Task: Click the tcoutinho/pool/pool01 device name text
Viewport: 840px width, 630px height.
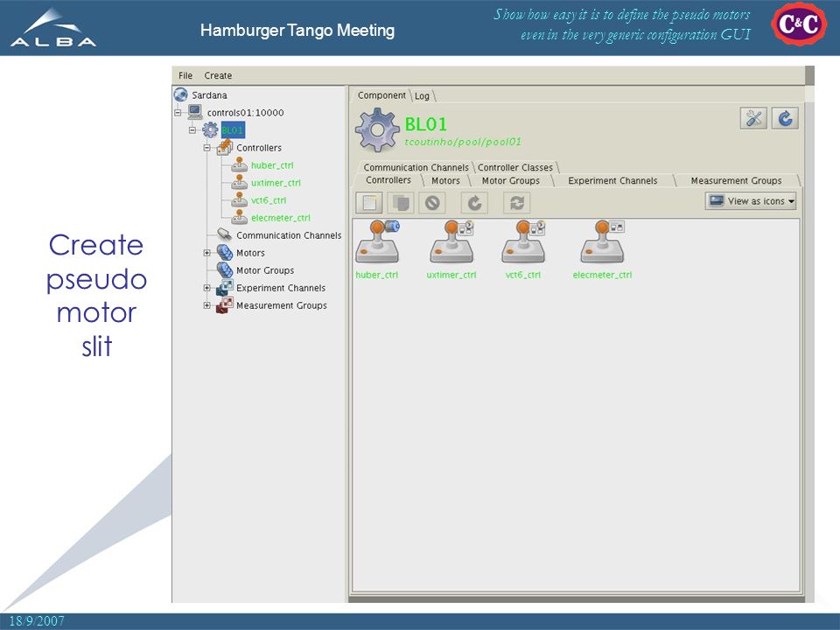Action: point(462,142)
